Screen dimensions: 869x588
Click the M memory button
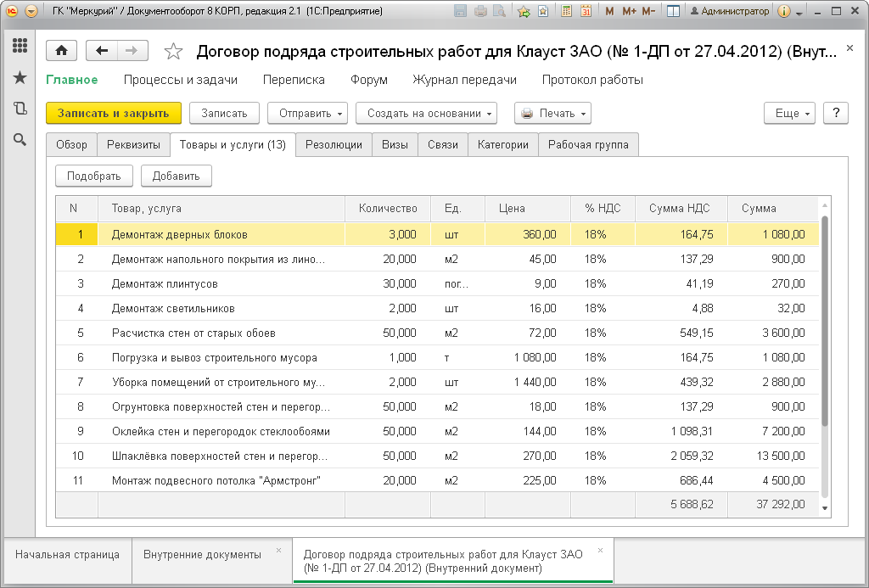[x=609, y=11]
